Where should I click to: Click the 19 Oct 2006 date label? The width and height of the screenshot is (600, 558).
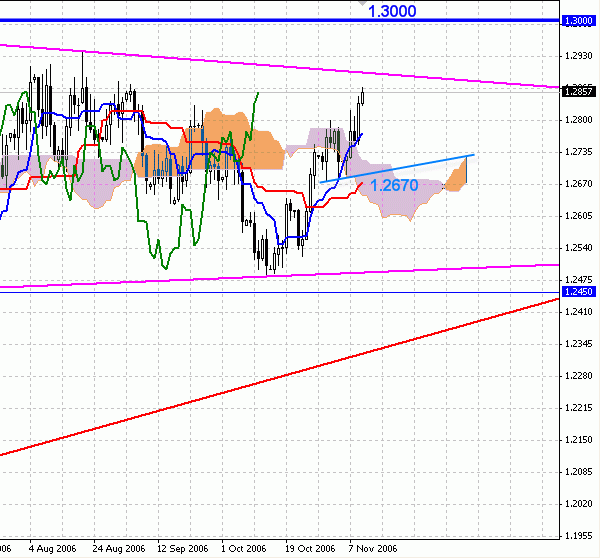[x=310, y=549]
